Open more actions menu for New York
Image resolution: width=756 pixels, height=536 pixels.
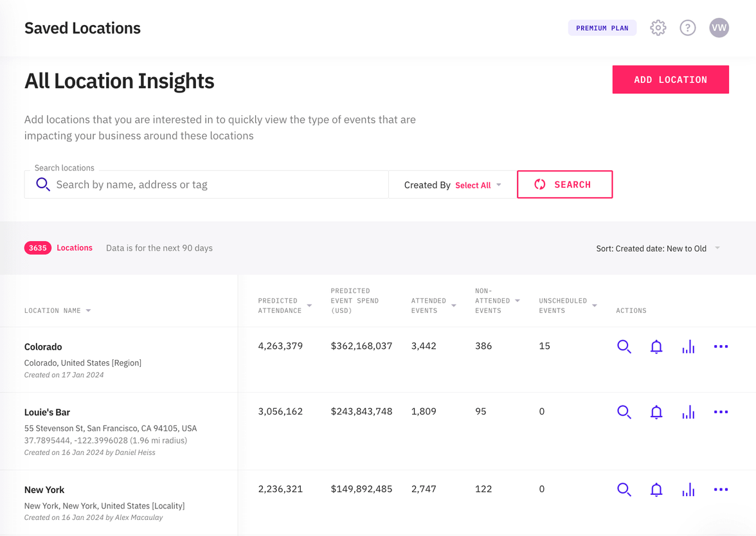coord(721,489)
